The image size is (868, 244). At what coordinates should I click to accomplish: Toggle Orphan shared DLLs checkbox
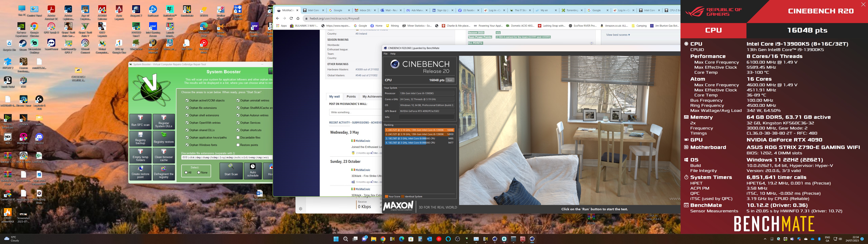[x=187, y=130]
